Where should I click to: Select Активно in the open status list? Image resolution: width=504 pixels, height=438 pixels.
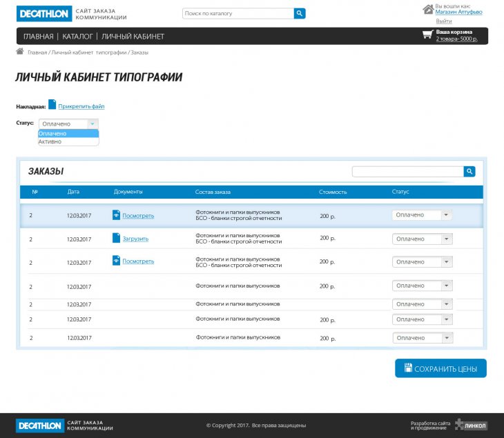point(50,141)
